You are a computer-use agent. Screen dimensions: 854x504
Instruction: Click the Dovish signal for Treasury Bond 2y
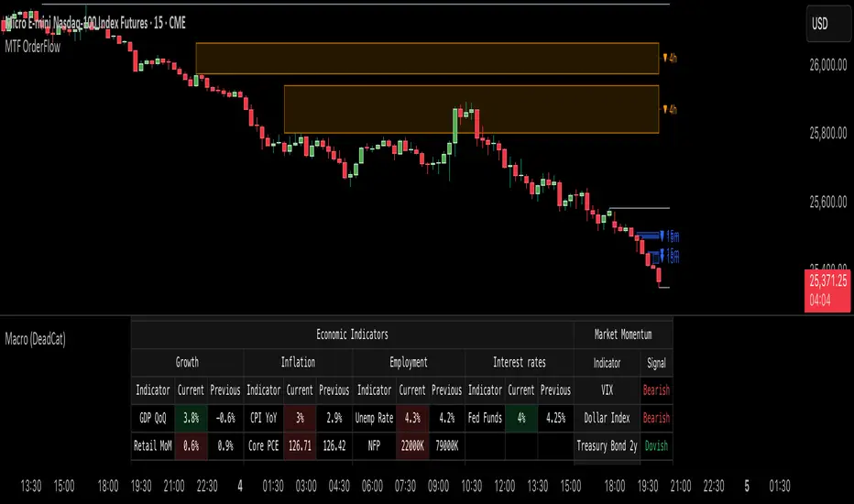[656, 445]
